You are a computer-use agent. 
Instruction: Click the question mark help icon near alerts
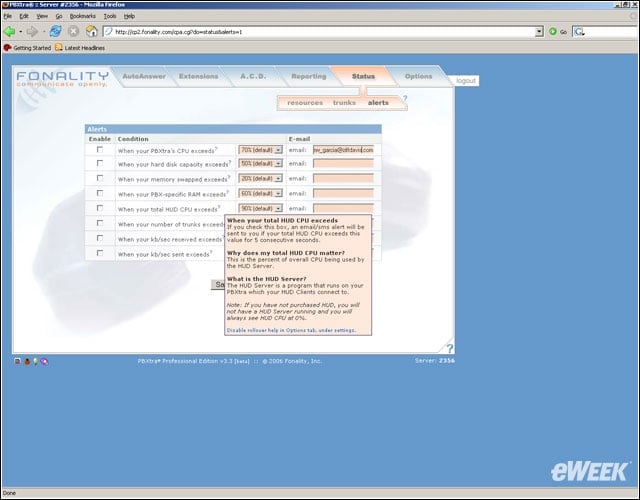pyautogui.click(x=405, y=98)
